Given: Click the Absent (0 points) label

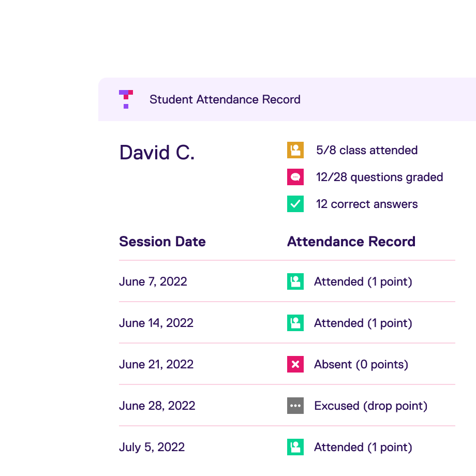Looking at the screenshot, I should point(361,364).
